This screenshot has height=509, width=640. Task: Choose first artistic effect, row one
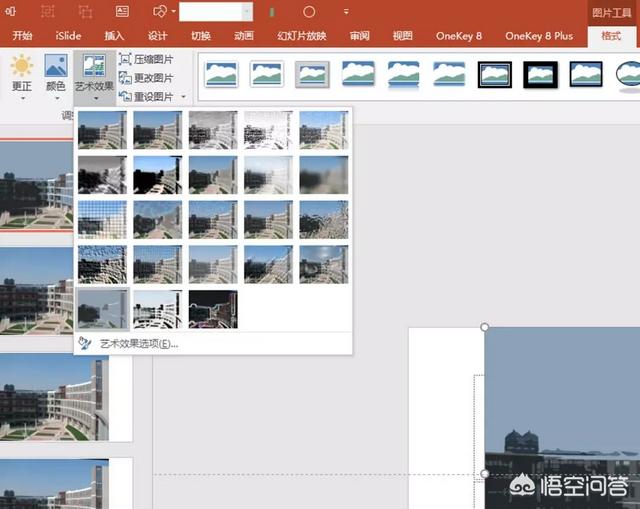[x=102, y=130]
